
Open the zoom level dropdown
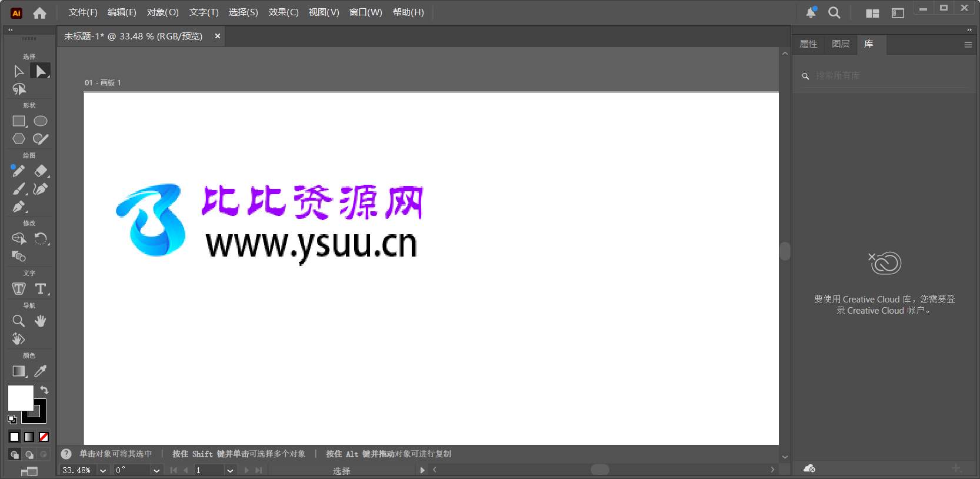103,470
